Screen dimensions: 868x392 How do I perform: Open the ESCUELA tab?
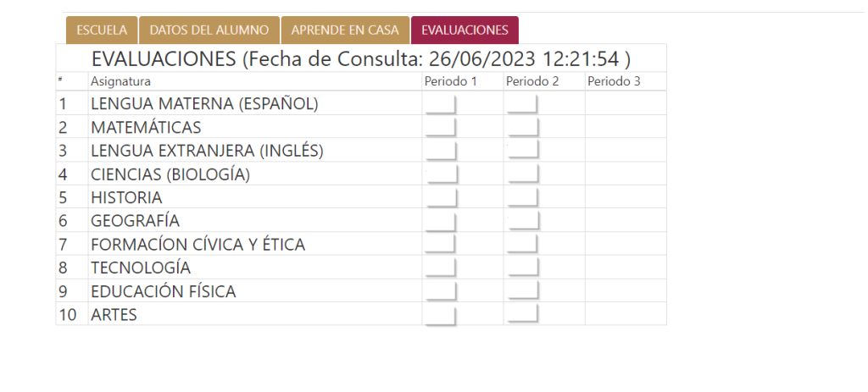pos(102,30)
